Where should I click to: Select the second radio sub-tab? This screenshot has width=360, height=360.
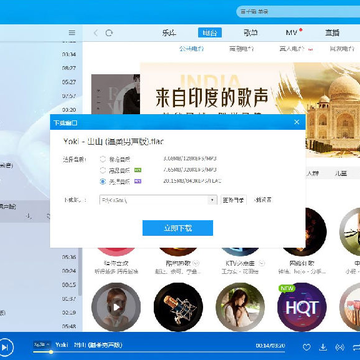point(242,49)
